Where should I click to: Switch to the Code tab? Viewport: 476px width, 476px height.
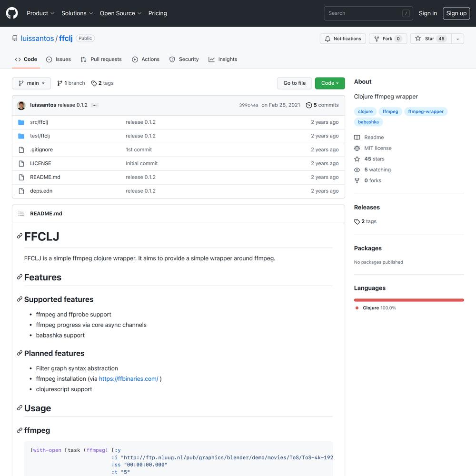pos(26,59)
